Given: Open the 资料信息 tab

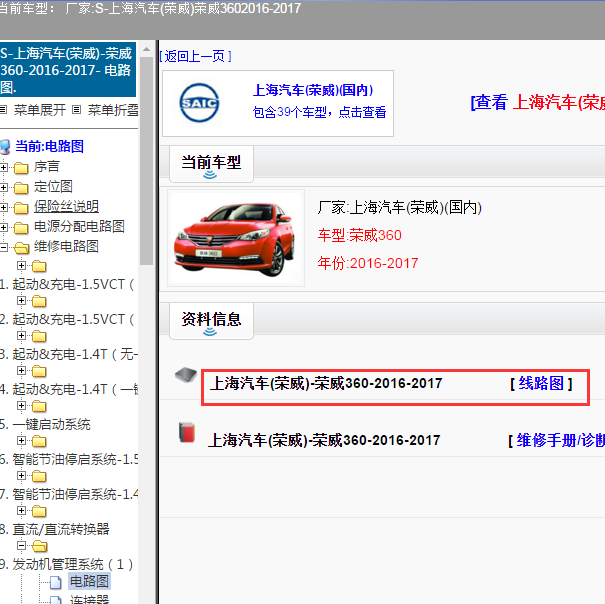Looking at the screenshot, I should click(211, 321).
